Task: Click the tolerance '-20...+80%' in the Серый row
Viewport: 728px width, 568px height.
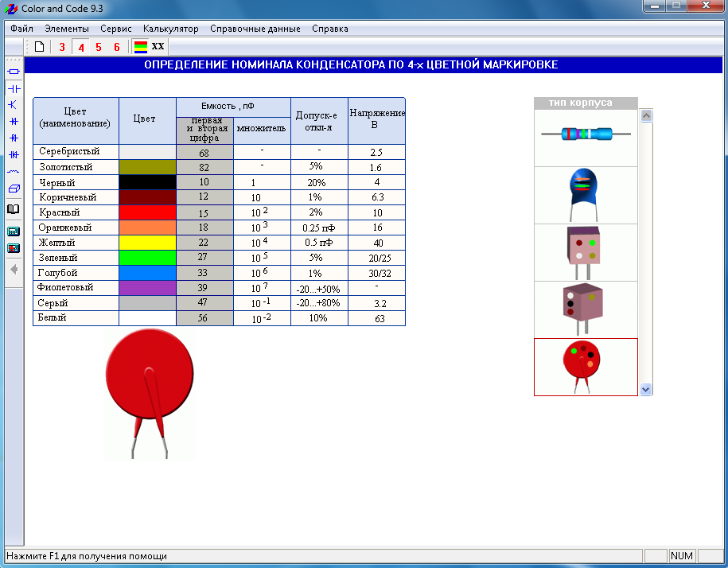Action: tap(319, 302)
